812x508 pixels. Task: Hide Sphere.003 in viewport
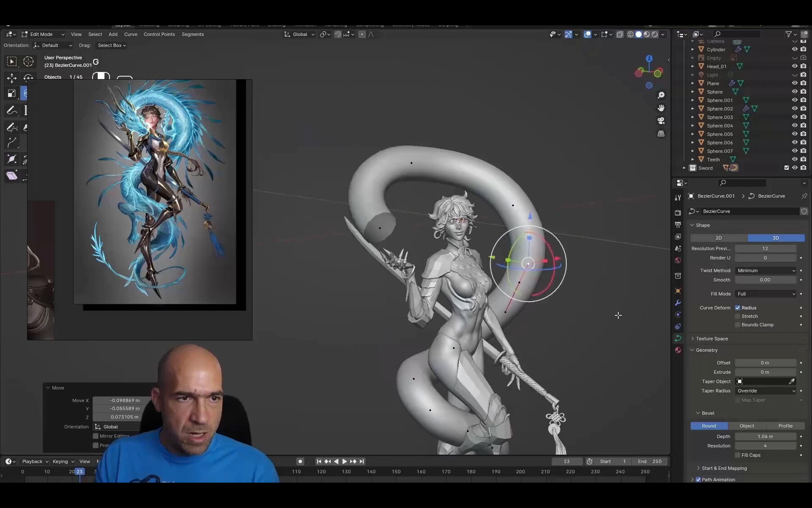tap(795, 117)
